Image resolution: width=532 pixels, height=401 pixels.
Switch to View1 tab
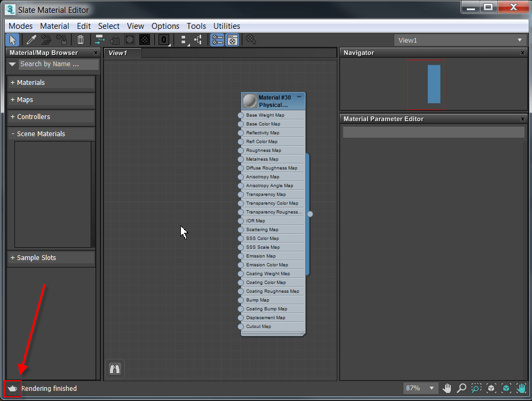pyautogui.click(x=123, y=53)
